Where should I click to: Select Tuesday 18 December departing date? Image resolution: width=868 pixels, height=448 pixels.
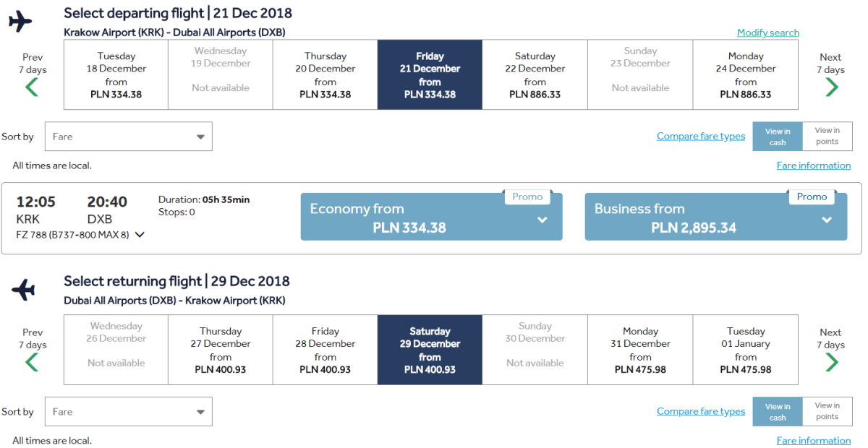[x=116, y=75]
